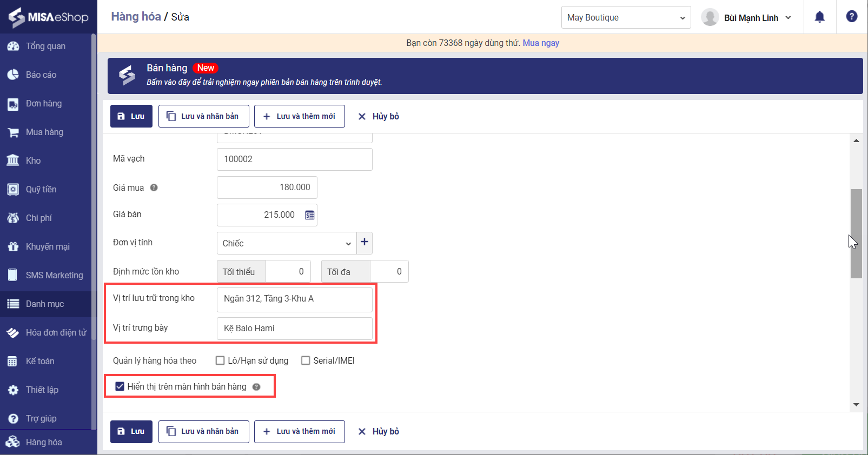
Task: Add a new unit with plus icon
Action: click(365, 243)
